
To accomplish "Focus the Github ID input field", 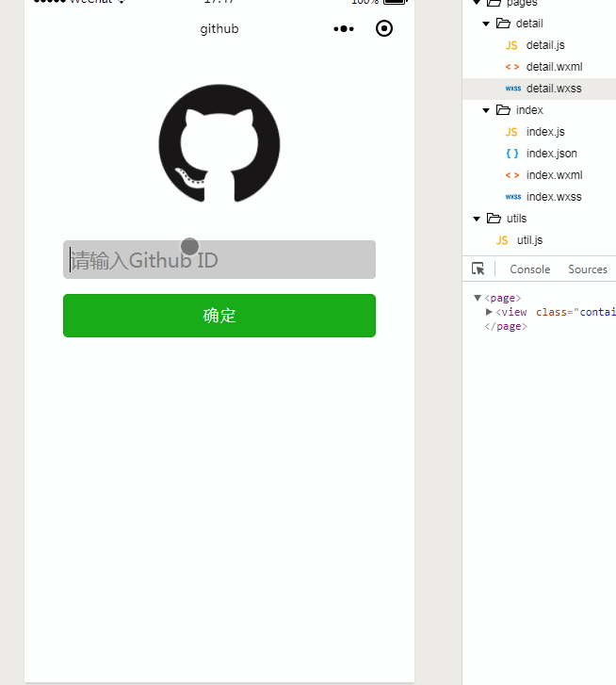I will pos(219,259).
